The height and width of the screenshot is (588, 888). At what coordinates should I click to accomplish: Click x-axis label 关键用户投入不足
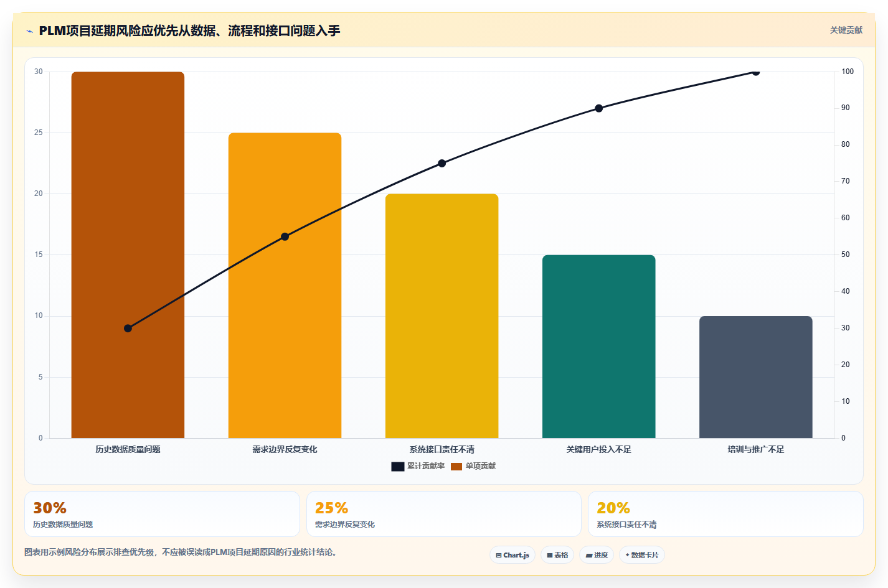[x=599, y=449]
